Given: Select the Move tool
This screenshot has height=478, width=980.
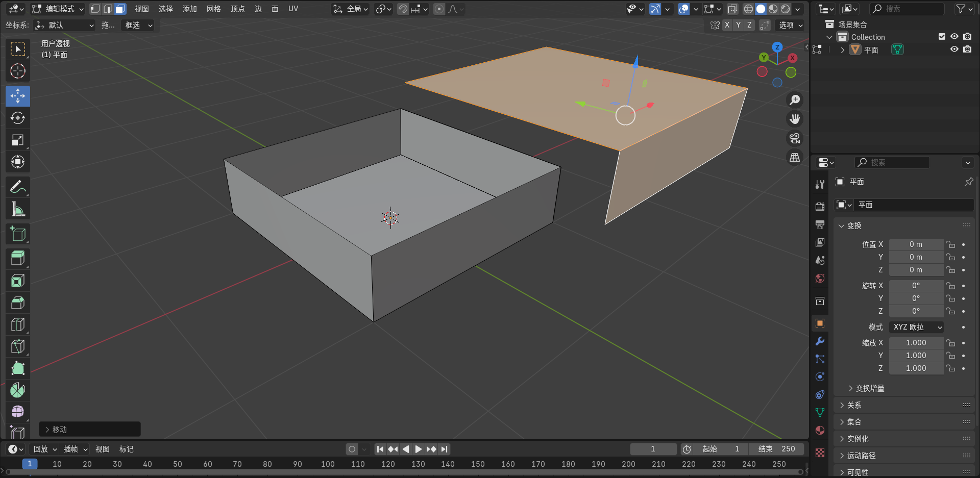Looking at the screenshot, I should tap(18, 96).
